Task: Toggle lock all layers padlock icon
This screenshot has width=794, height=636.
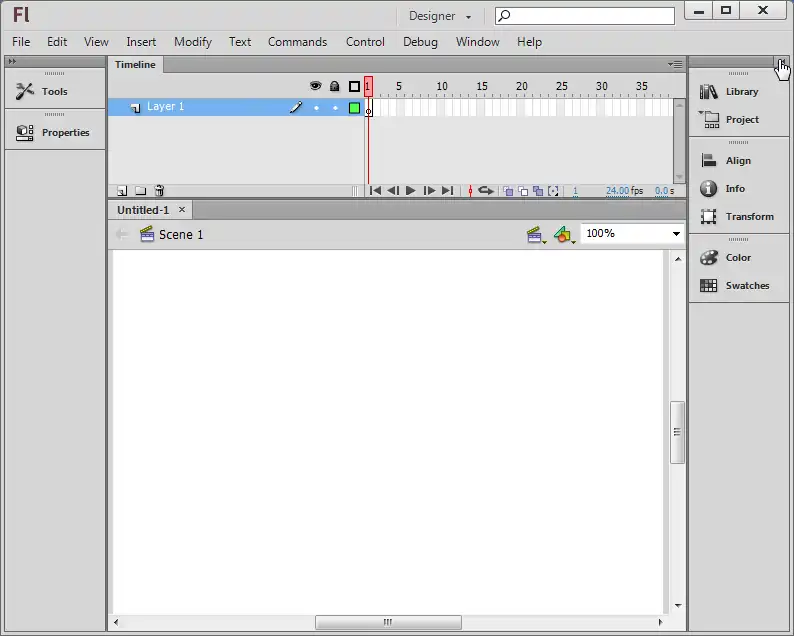Action: tap(335, 87)
